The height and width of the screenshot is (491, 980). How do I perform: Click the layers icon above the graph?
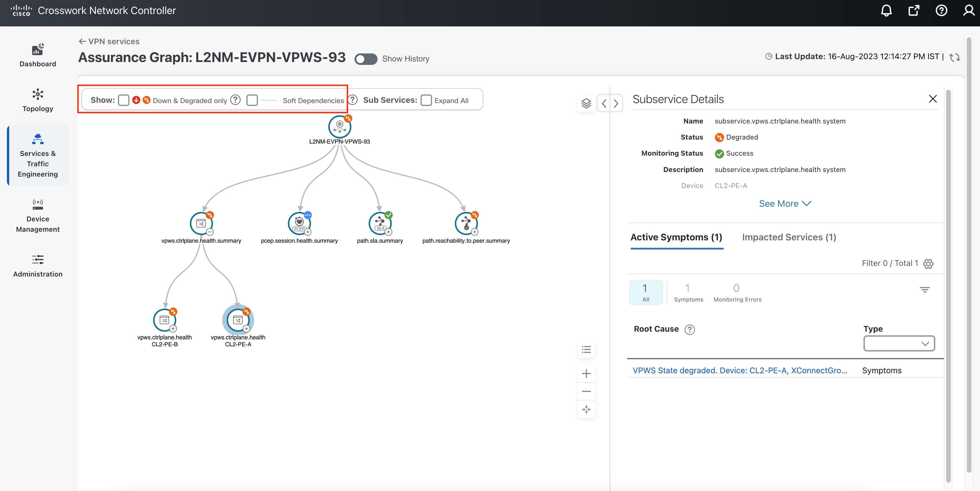coord(586,103)
